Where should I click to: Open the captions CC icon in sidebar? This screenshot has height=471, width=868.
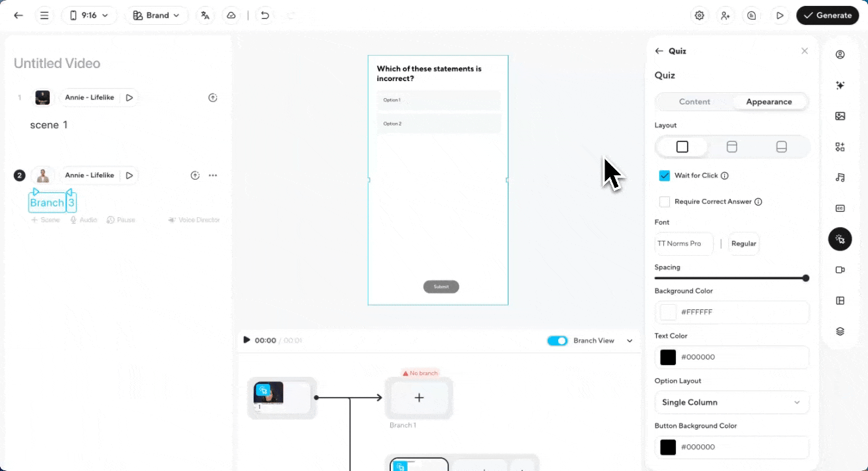tap(840, 208)
